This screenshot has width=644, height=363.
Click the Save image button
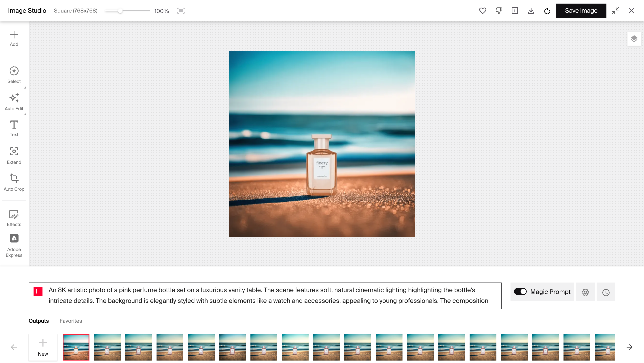[x=581, y=11]
